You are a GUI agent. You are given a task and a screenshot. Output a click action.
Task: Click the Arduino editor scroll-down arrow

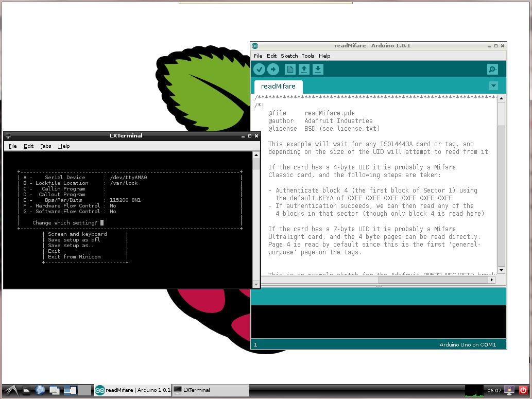[x=501, y=270]
